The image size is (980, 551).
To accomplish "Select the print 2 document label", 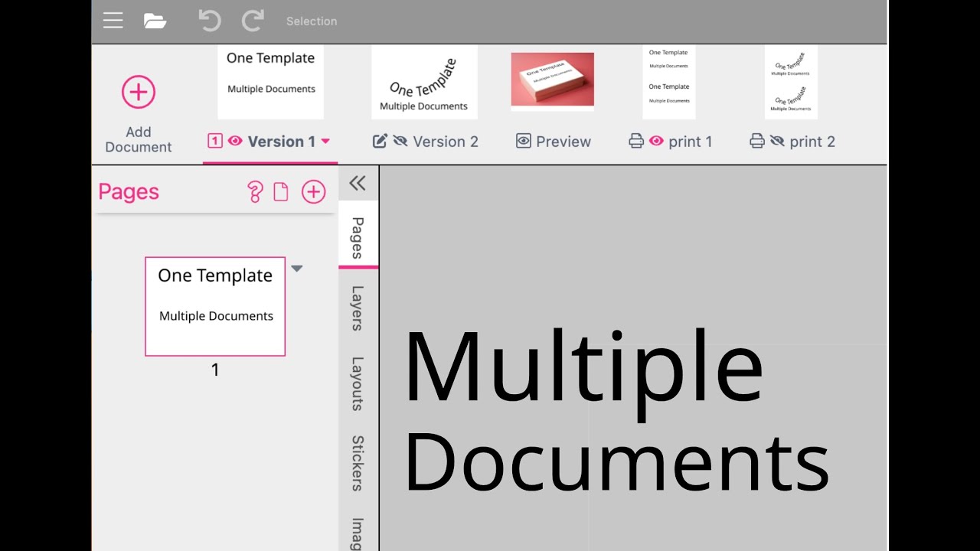I will 812,142.
